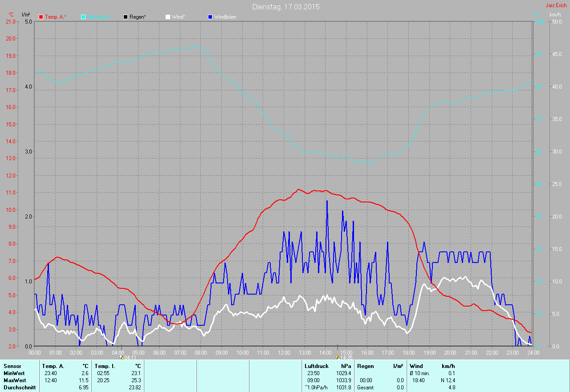Click the average wind value 4.8
Viewport: 570px width, 392px height.
pos(452,388)
